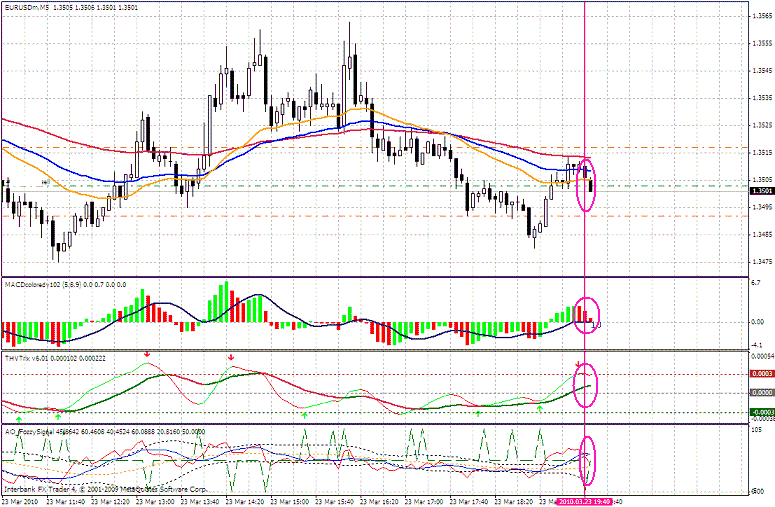This screenshot has height=507, width=775.
Task: Click the green -0.0003 level tag
Action: coord(760,413)
